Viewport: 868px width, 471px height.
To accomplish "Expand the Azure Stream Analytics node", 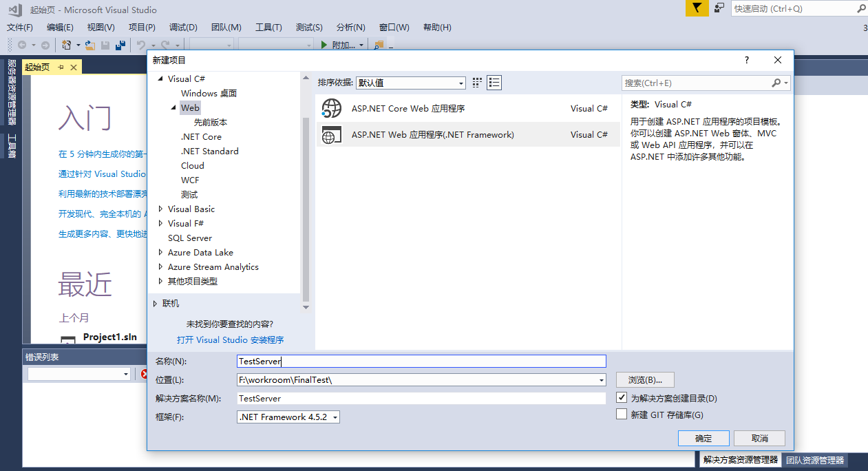I will tap(161, 266).
